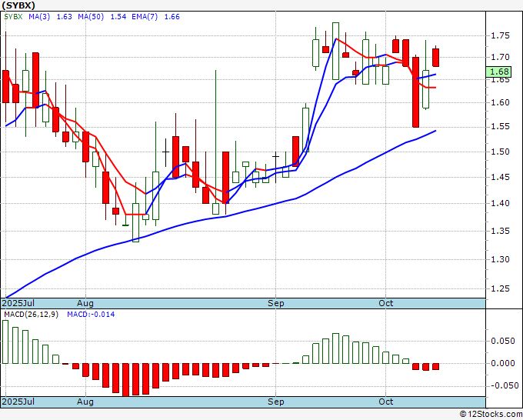Click the (SYBX) chart title

pyautogui.click(x=18, y=5)
